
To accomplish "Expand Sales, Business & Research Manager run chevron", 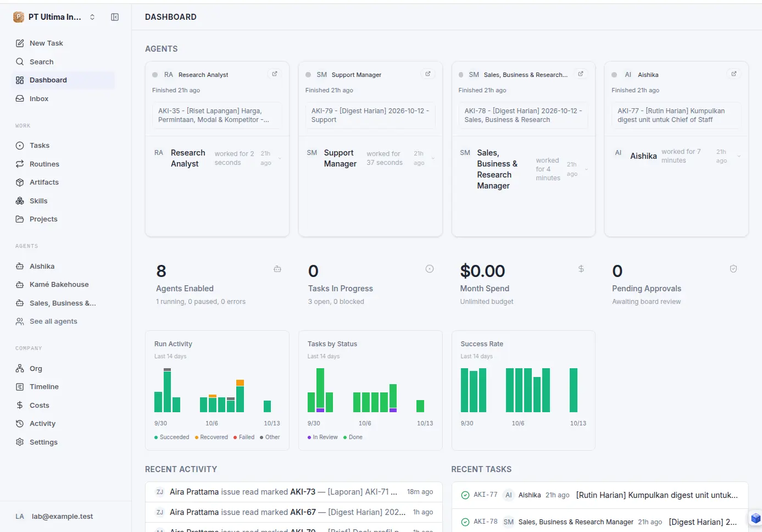I will 586,169.
